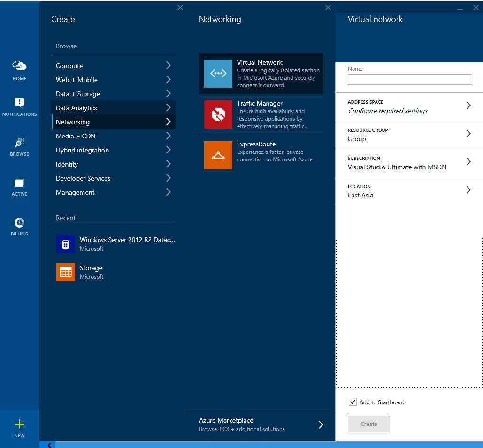This screenshot has width=483, height=448.
Task: Click the bottom horizontal scrollbar
Action: [x=268, y=445]
